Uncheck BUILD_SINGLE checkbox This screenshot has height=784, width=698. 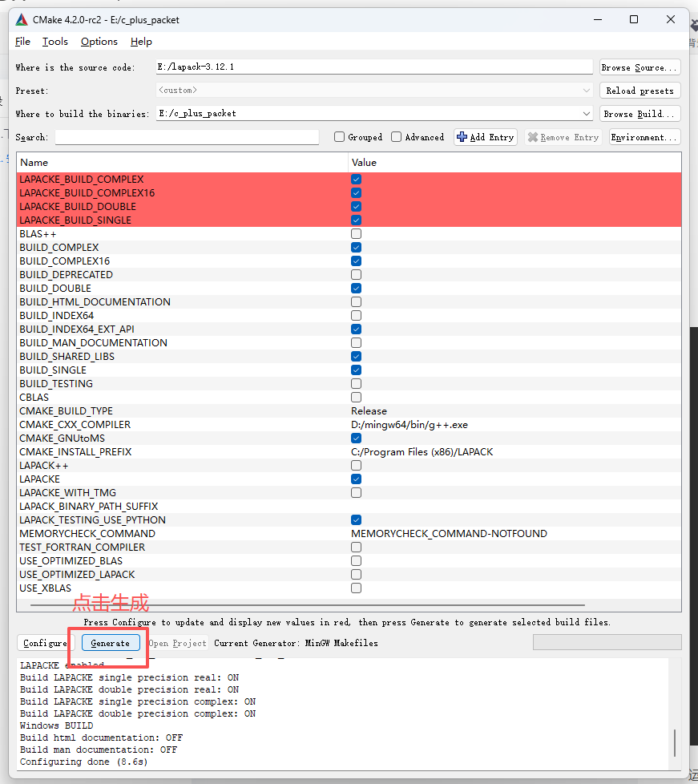pos(356,370)
